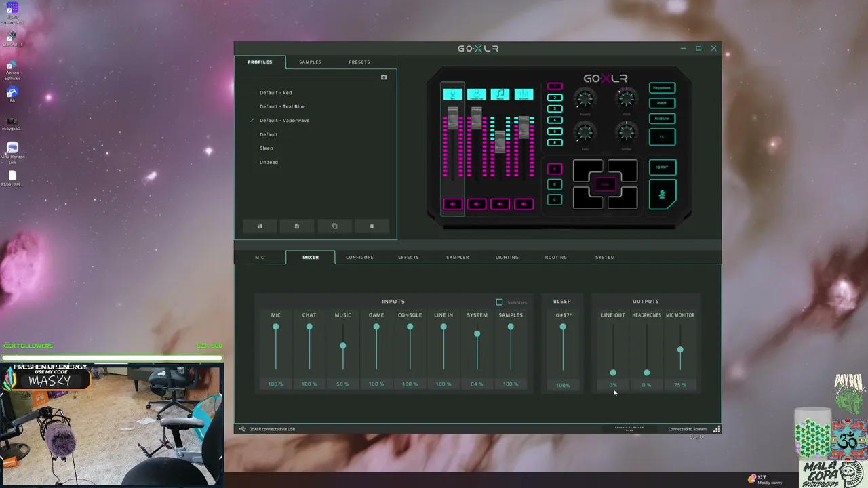Click the GoXLR USB connection status icon
This screenshot has width=868, height=488.
243,429
